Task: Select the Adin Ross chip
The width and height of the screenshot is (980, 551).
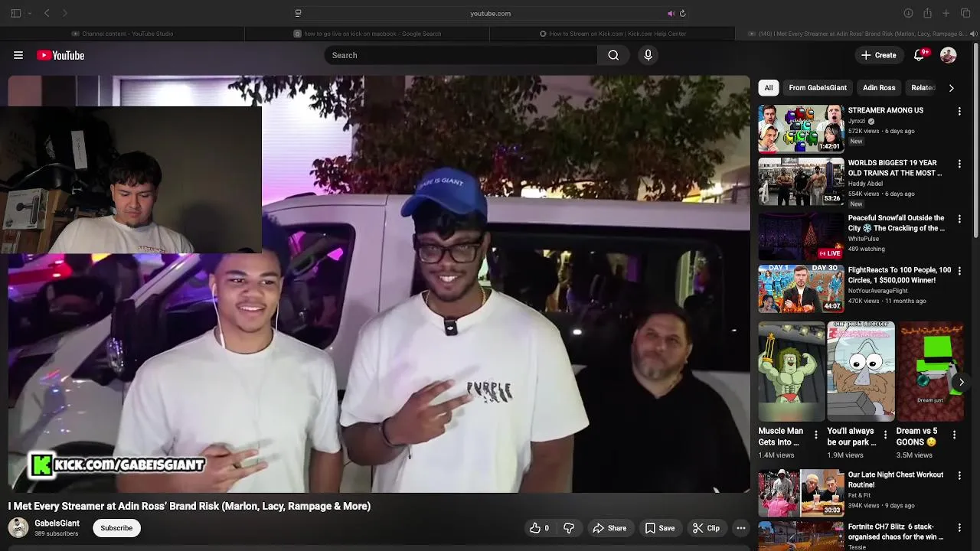Action: point(879,87)
